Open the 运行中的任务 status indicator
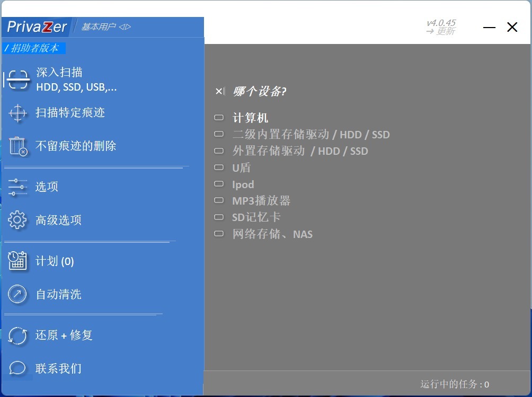This screenshot has height=397, width=532. click(x=454, y=384)
